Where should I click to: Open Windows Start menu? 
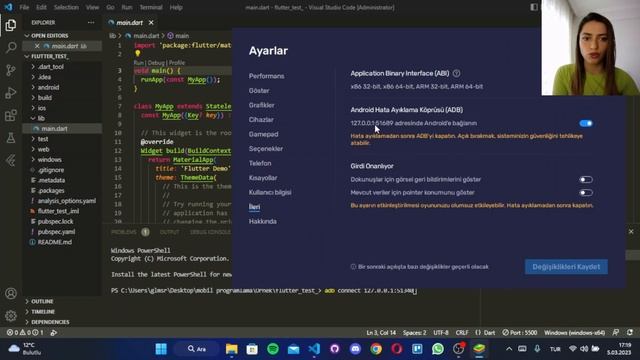pyautogui.click(x=161, y=349)
